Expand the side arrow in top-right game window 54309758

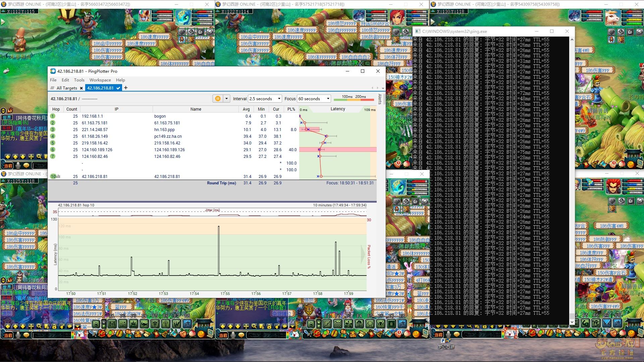pos(433,22)
